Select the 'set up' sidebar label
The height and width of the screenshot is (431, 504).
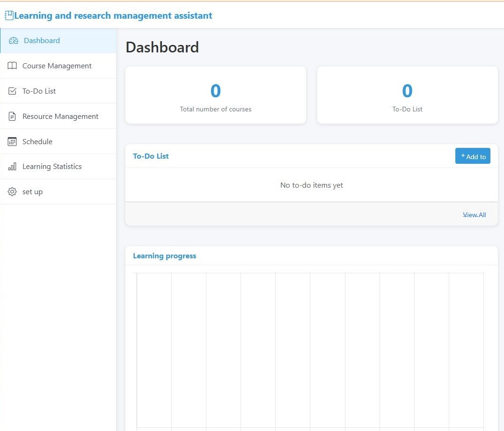click(32, 192)
